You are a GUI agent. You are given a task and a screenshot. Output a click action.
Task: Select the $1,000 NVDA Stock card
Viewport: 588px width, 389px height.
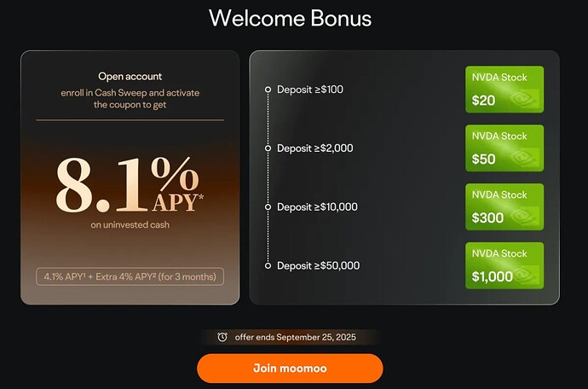504,265
